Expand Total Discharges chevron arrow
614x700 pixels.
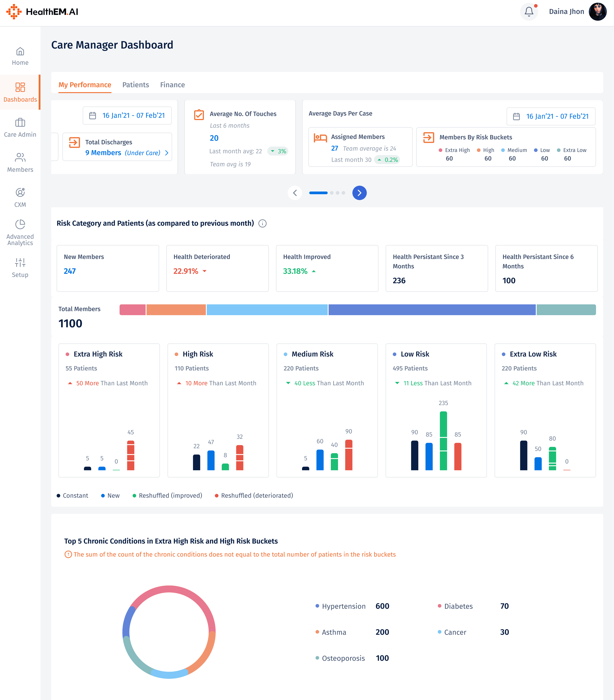pyautogui.click(x=167, y=153)
